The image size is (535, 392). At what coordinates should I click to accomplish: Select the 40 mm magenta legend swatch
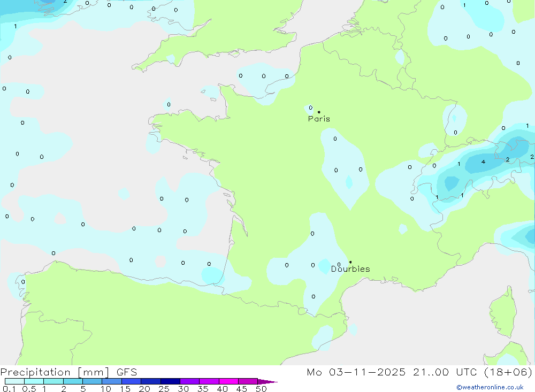(228, 381)
